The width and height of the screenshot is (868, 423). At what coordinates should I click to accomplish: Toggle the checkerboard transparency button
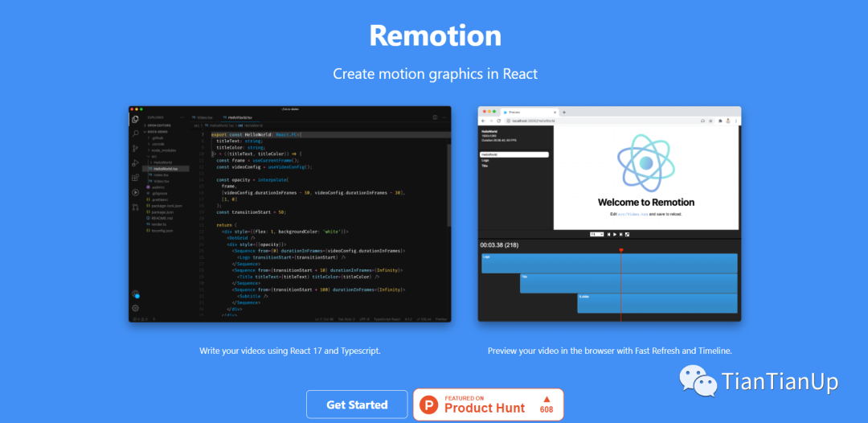tap(627, 234)
